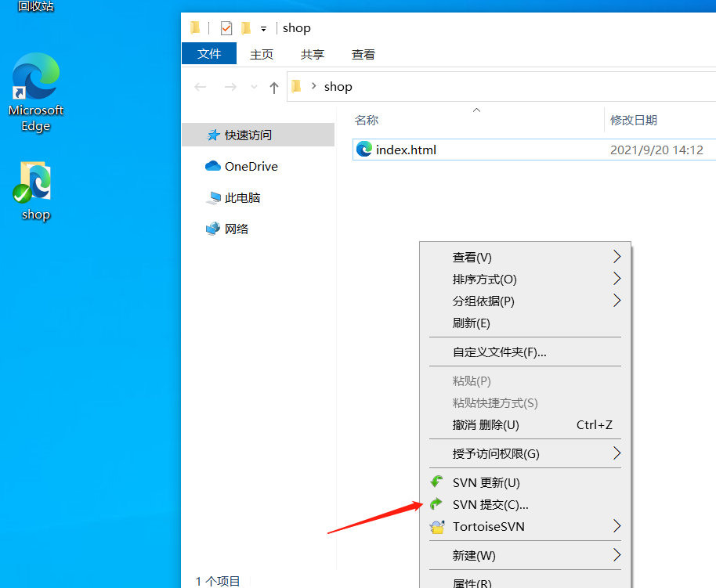The width and height of the screenshot is (716, 588).
Task: Click the address bar folder icon
Action: [x=296, y=86]
